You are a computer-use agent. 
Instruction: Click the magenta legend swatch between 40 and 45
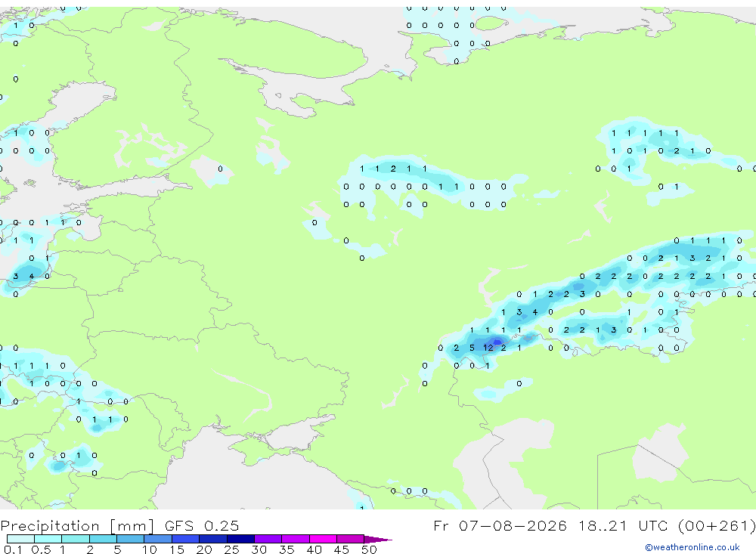click(323, 539)
